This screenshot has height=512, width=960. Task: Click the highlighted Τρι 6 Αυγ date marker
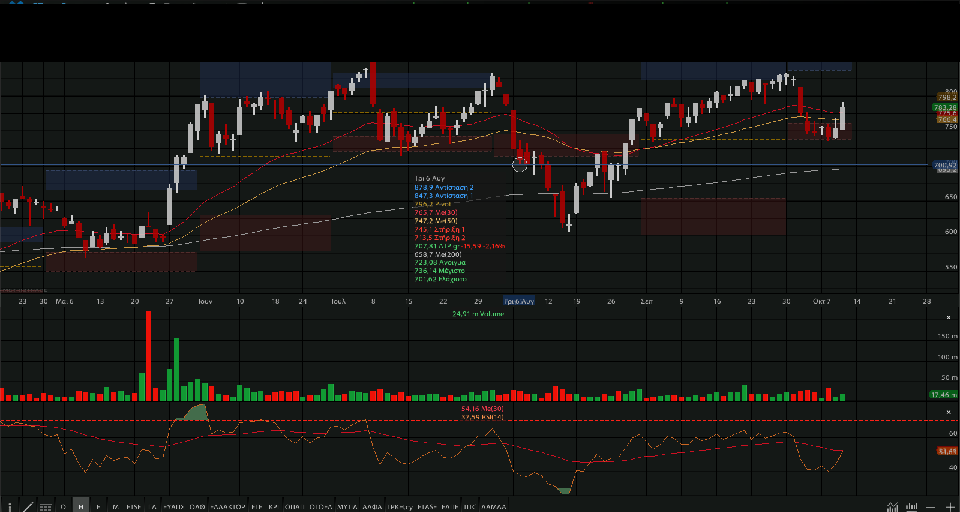coord(519,301)
